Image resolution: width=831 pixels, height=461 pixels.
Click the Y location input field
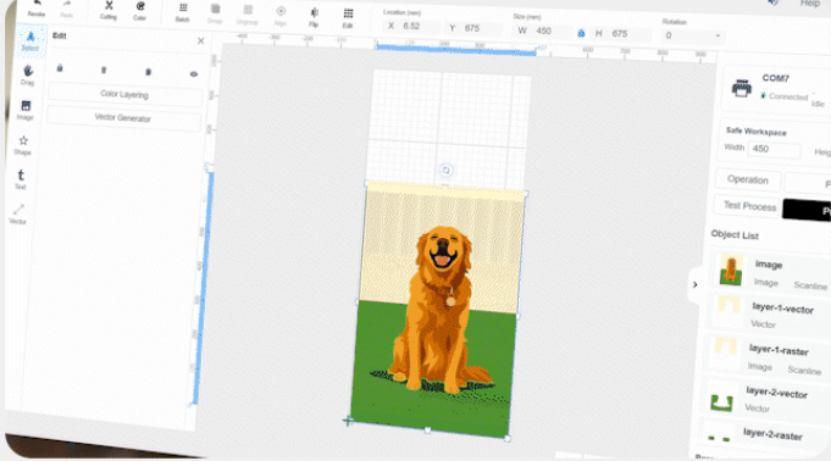[x=472, y=28]
